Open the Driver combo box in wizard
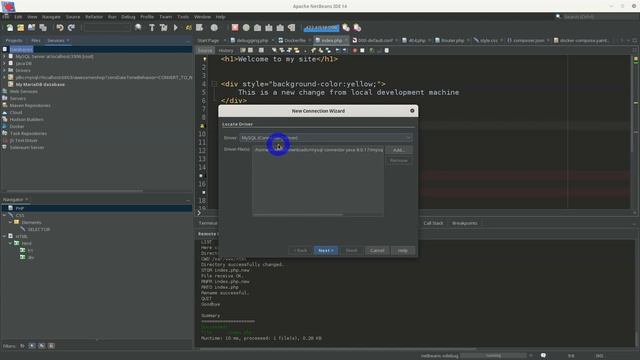Screen dimensions: 640x360 (326, 138)
